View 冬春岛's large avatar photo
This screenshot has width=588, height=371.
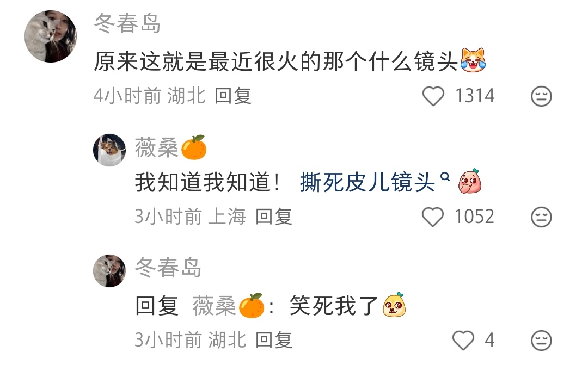point(51,36)
